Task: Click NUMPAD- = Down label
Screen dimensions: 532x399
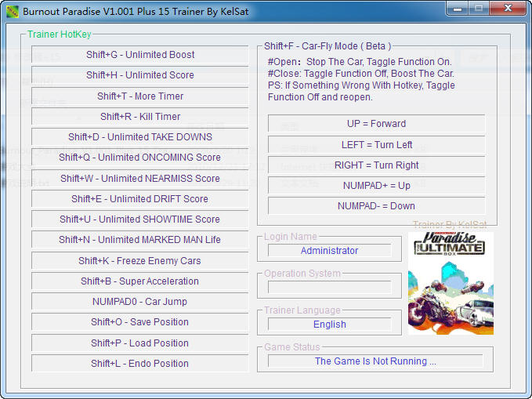Action: click(x=376, y=206)
